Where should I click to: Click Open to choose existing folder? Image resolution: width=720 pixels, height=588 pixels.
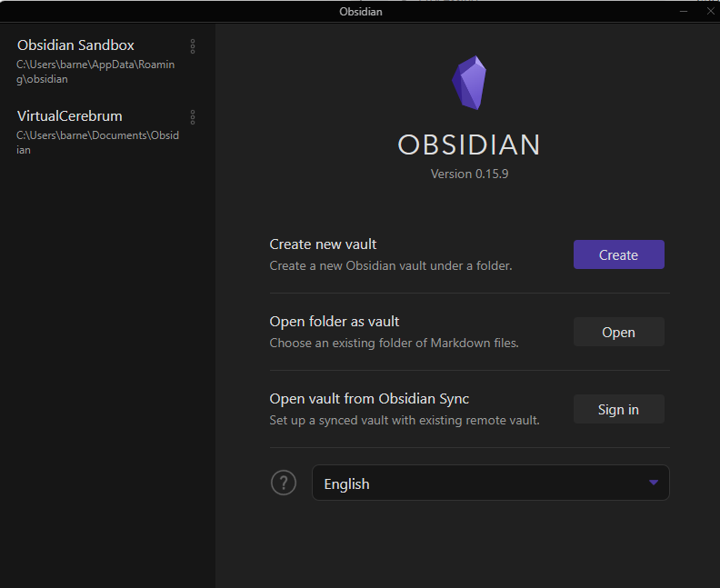[x=618, y=332]
